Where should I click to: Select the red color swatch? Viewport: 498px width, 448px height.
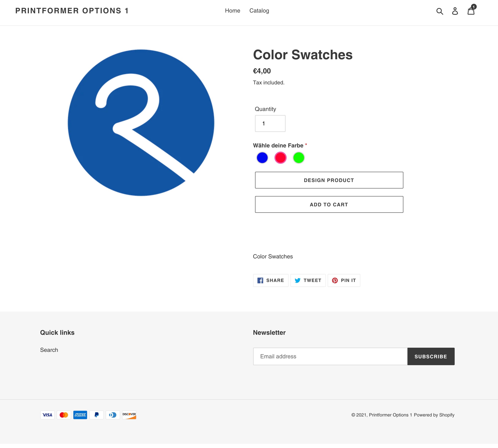coord(280,158)
